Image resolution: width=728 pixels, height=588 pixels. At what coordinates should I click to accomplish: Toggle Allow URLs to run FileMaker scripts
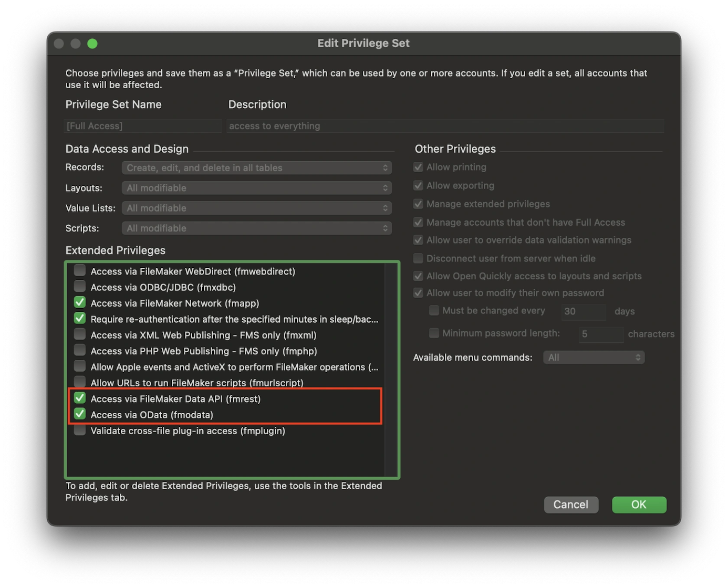coord(80,382)
